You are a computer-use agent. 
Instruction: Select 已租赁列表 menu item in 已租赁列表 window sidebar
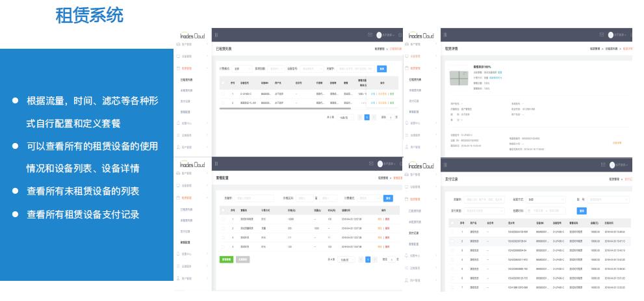[187, 80]
